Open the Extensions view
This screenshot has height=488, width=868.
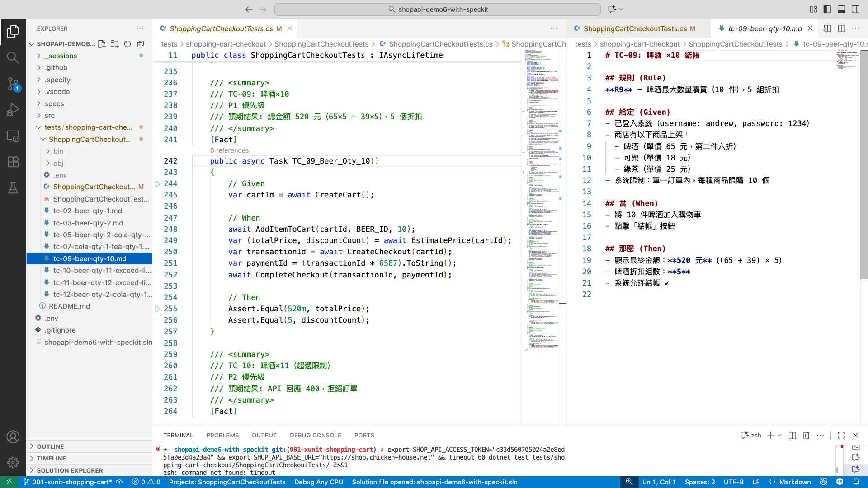[13, 162]
